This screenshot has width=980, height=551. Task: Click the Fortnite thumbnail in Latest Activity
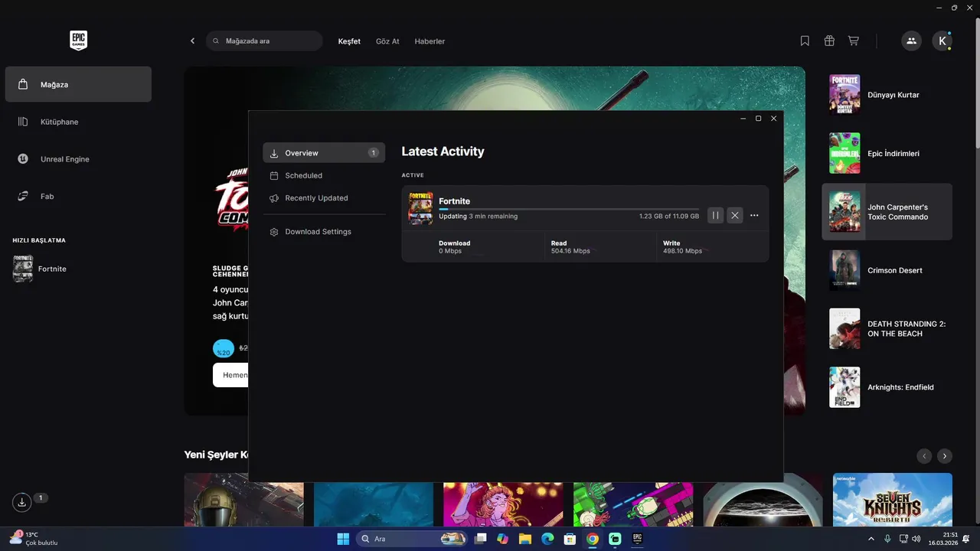coord(420,208)
